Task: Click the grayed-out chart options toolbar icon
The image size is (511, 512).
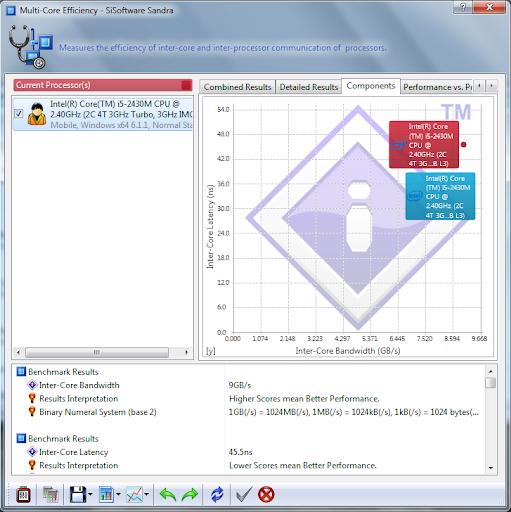Action: point(50,495)
